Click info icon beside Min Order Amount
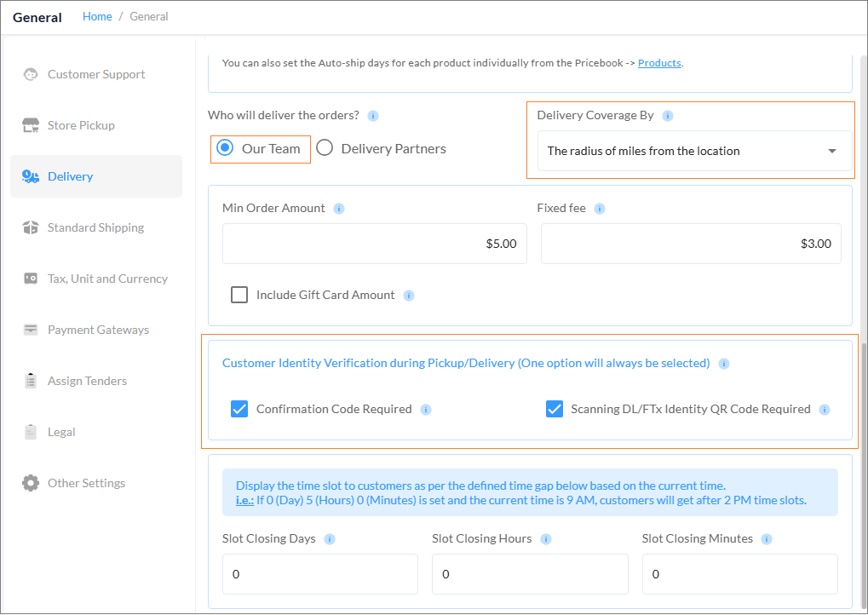Viewport: 868px width, 615px height. coord(339,209)
